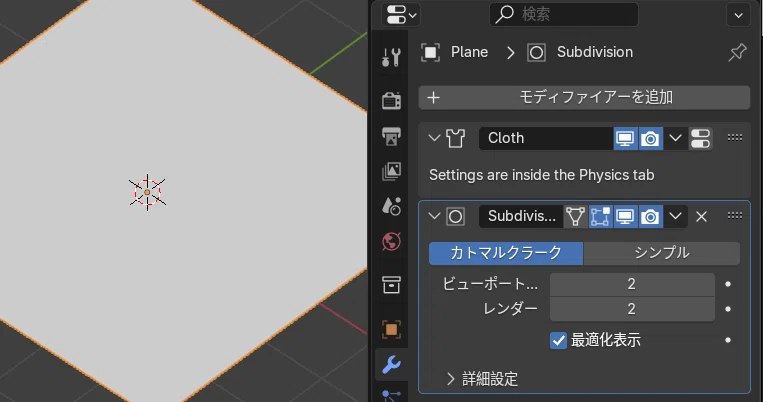Open Physics settings button on Cloth modifier
This screenshot has height=402, width=763.
pos(701,138)
